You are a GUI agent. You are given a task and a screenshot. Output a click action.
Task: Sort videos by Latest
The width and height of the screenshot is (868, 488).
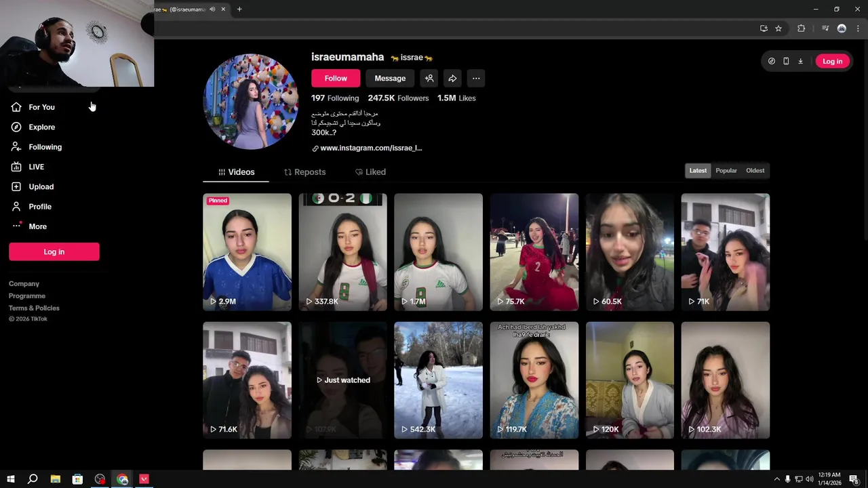click(698, 171)
